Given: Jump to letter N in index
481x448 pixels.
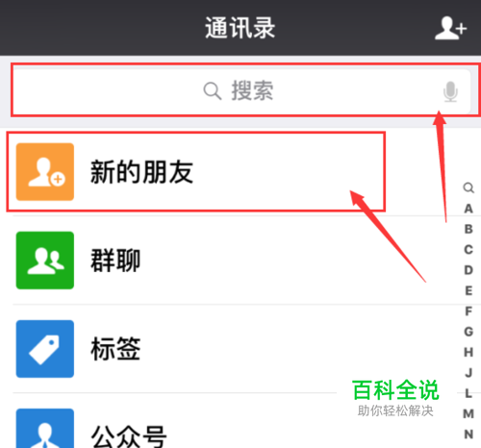Looking at the screenshot, I should pyautogui.click(x=468, y=435).
